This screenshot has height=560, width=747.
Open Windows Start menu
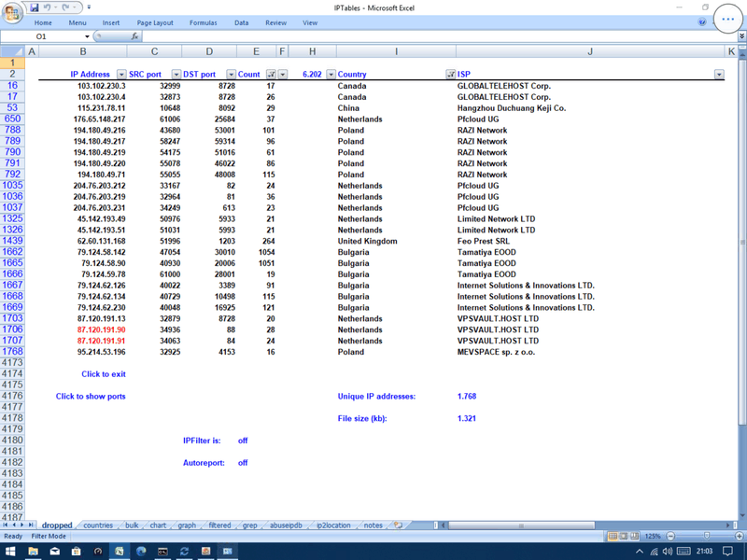(x=10, y=552)
